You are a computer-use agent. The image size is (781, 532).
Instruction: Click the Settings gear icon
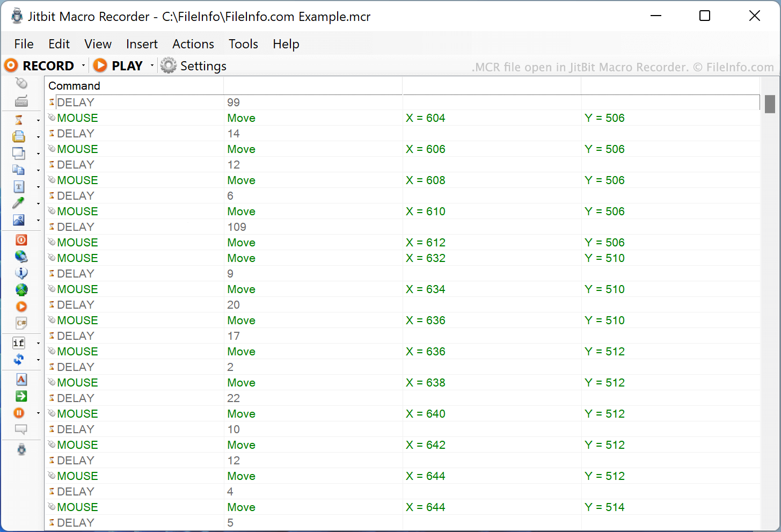pos(169,65)
